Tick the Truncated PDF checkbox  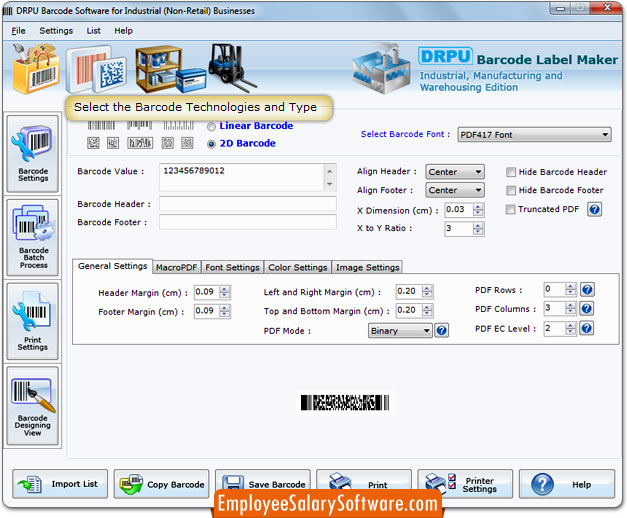pyautogui.click(x=510, y=209)
